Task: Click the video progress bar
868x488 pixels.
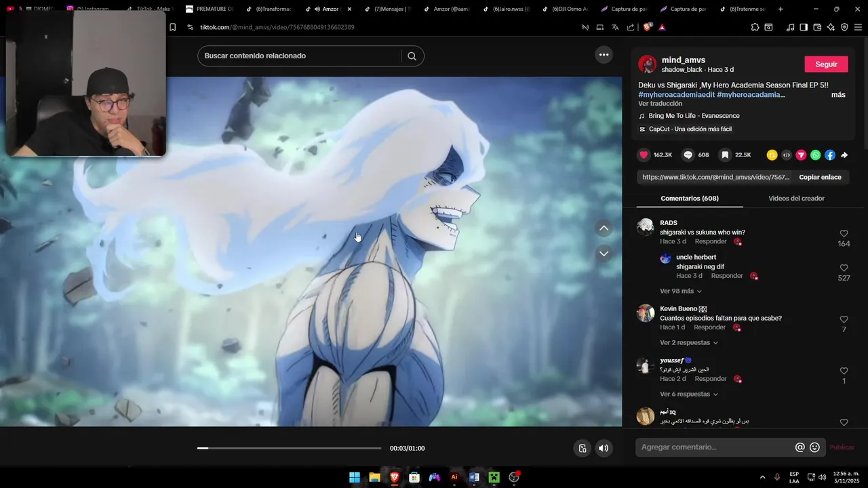Action: pyautogui.click(x=289, y=448)
